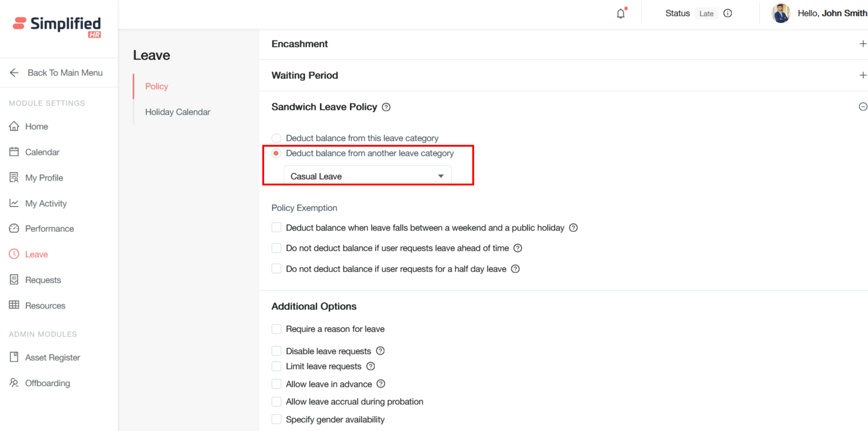This screenshot has width=868, height=431.
Task: Click the notification bell icon
Action: pyautogui.click(x=621, y=14)
